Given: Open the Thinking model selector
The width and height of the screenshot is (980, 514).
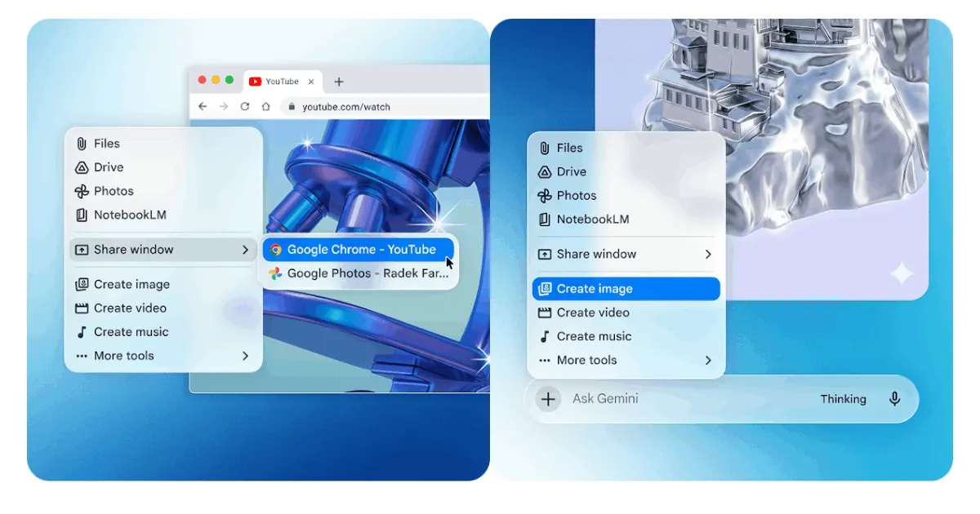Looking at the screenshot, I should 843,399.
